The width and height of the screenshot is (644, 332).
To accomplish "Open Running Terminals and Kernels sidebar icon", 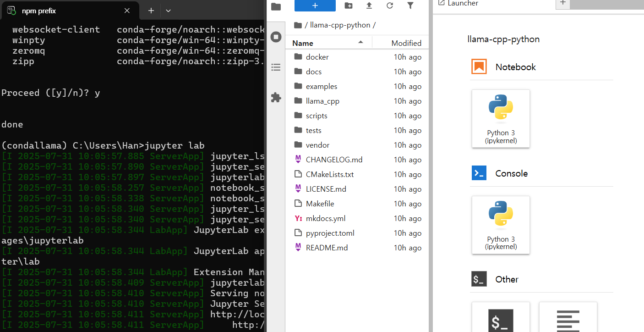I will 276,37.
